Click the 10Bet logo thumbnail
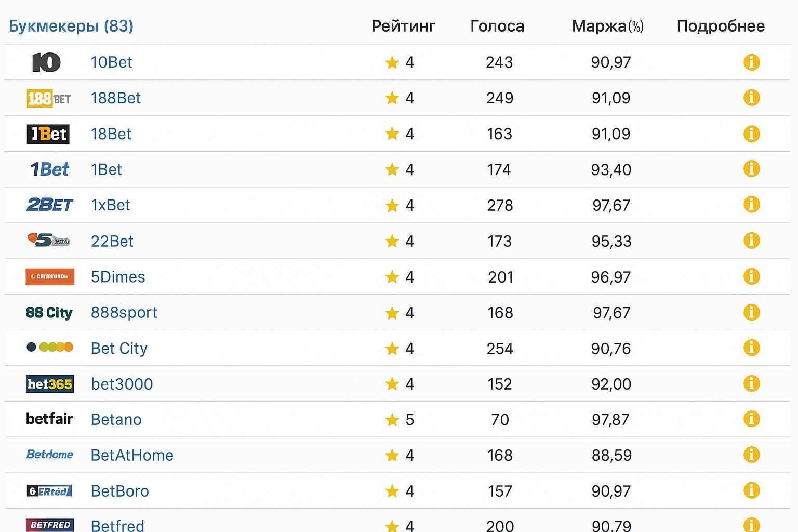This screenshot has height=532, width=798. tap(47, 62)
